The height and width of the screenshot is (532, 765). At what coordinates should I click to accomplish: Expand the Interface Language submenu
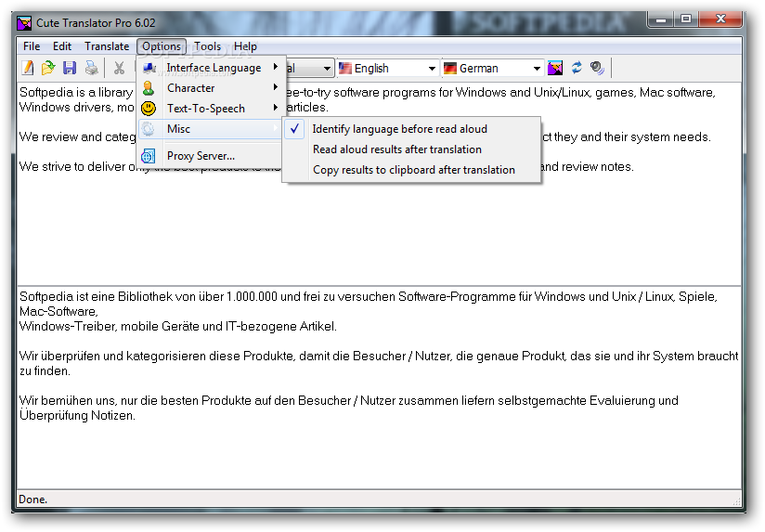[x=210, y=68]
